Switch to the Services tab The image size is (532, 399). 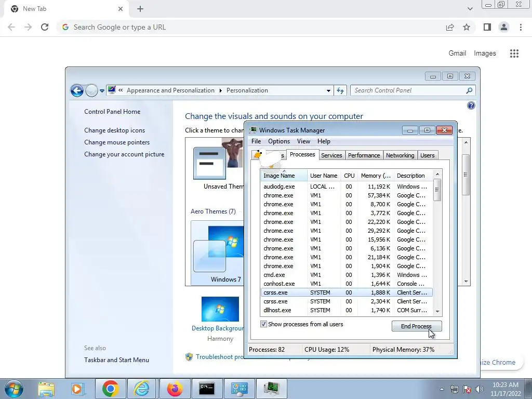pos(331,155)
